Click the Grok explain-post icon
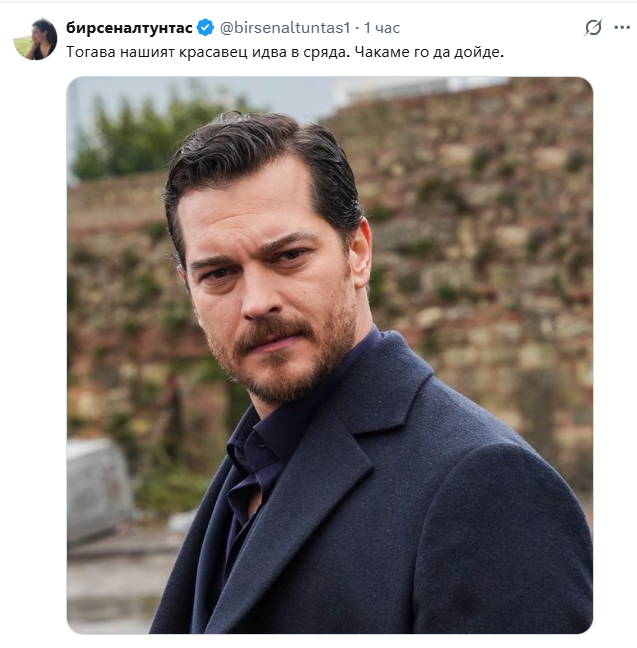Viewport: 637px width, 648px height. click(593, 28)
